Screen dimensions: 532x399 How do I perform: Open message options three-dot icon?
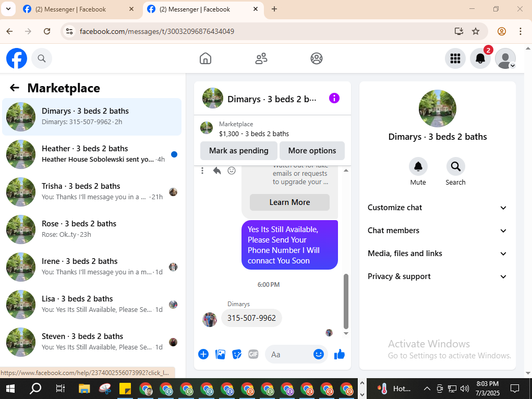pyautogui.click(x=202, y=171)
